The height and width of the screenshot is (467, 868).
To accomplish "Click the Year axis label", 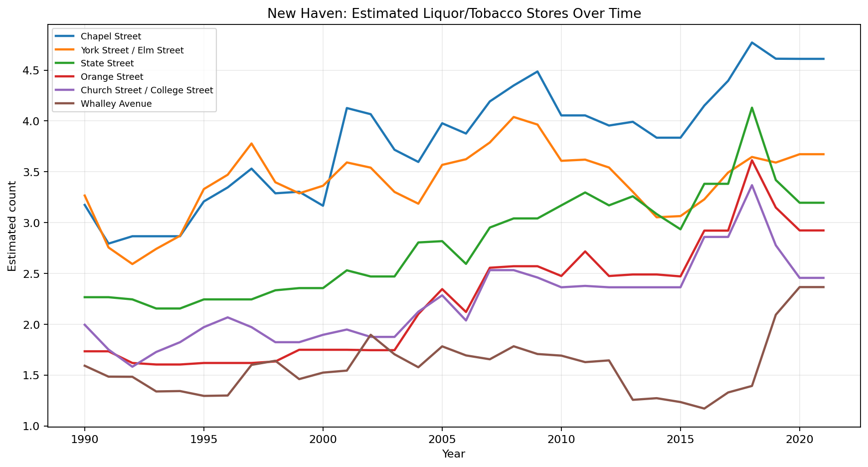I will [453, 454].
